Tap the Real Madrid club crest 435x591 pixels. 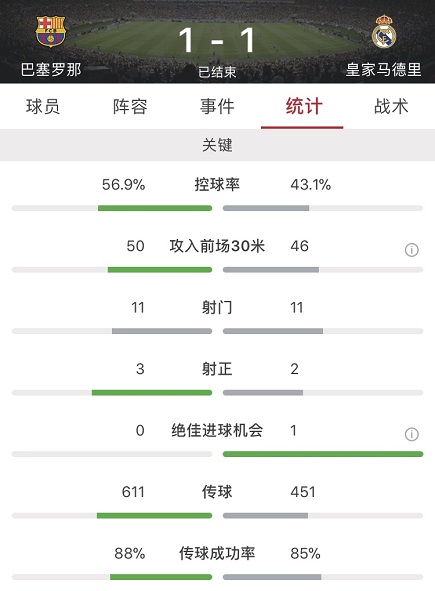(384, 32)
